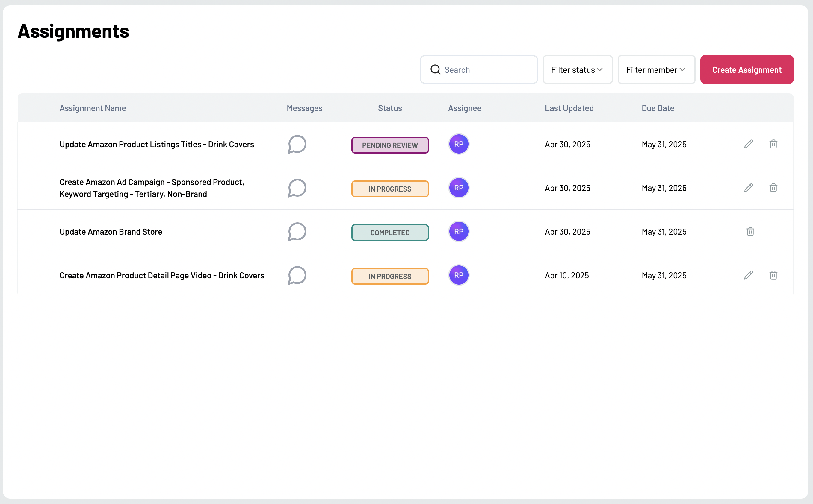Open the Update Amazon Brand Store assignment
The height and width of the screenshot is (504, 813).
click(x=111, y=231)
